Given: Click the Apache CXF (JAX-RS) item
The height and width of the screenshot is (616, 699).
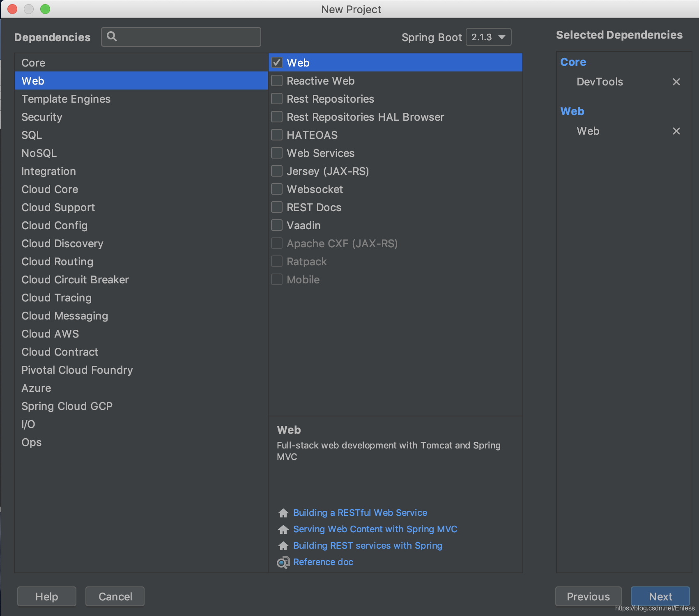Looking at the screenshot, I should click(395, 244).
